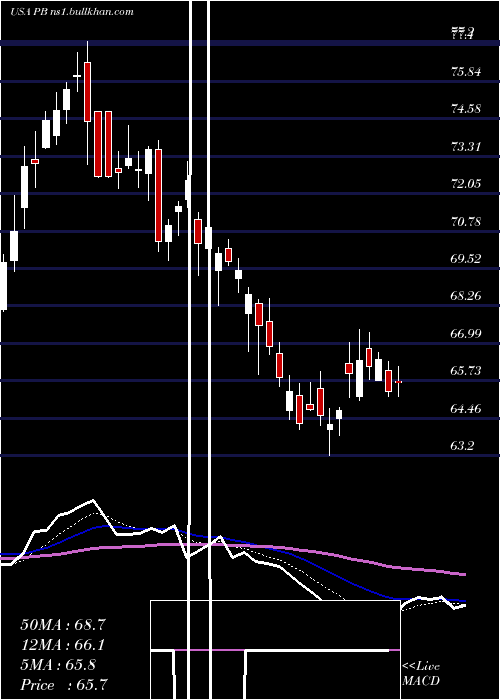Click the 69.52 price axis label
500x700 pixels.
click(x=466, y=258)
